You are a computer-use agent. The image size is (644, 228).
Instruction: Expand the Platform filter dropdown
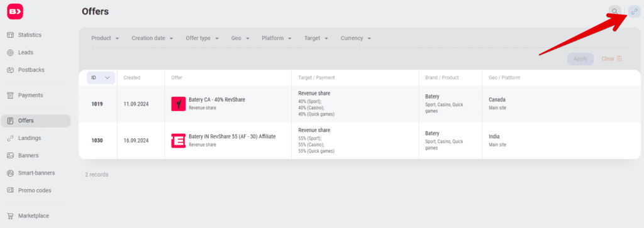click(x=277, y=38)
